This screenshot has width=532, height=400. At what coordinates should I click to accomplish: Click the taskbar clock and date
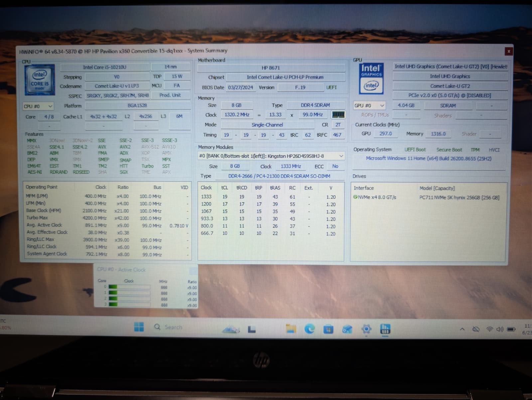click(527, 329)
